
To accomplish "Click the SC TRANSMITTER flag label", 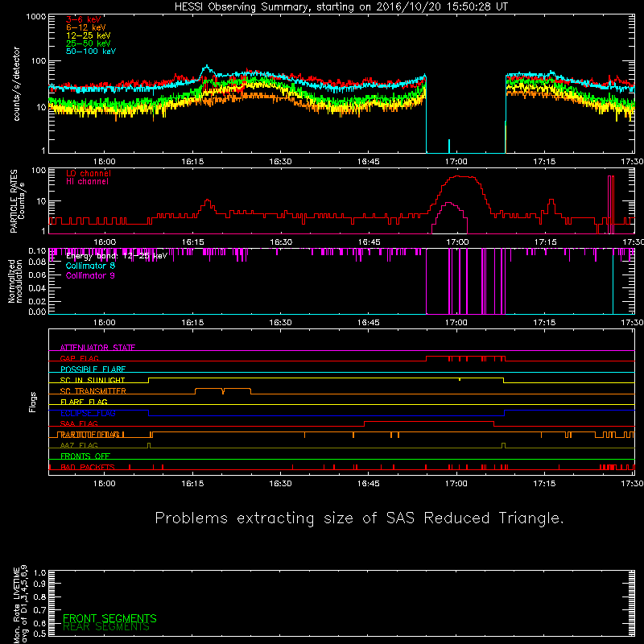I will (x=93, y=391).
